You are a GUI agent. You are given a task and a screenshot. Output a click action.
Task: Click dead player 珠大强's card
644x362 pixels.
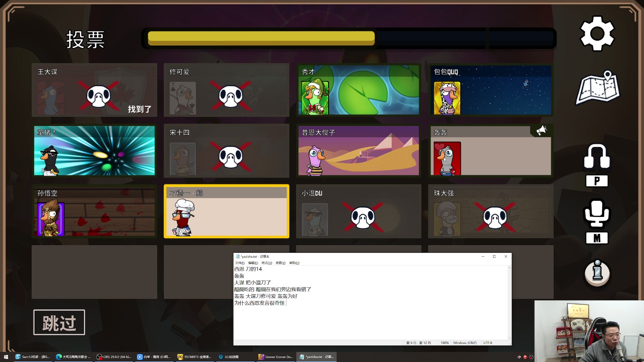pos(491,211)
